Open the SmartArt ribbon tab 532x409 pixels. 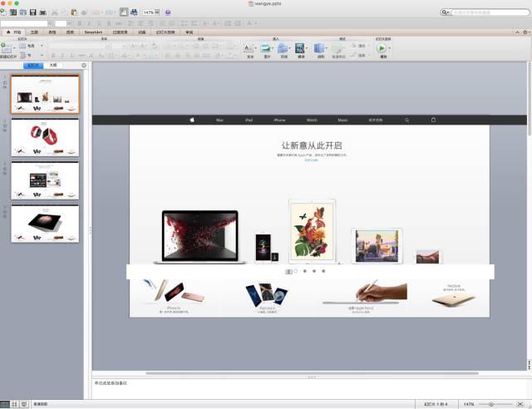tap(93, 32)
